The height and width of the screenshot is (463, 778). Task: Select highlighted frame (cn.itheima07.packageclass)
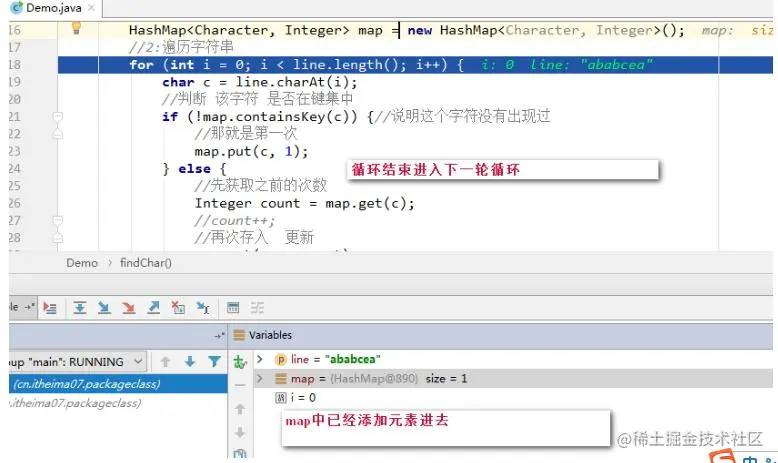tap(118, 384)
